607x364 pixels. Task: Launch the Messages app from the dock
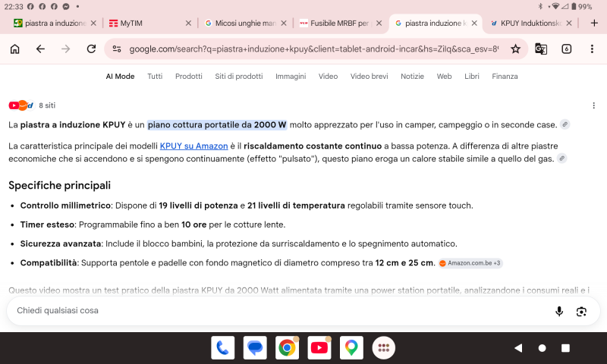[255, 348]
